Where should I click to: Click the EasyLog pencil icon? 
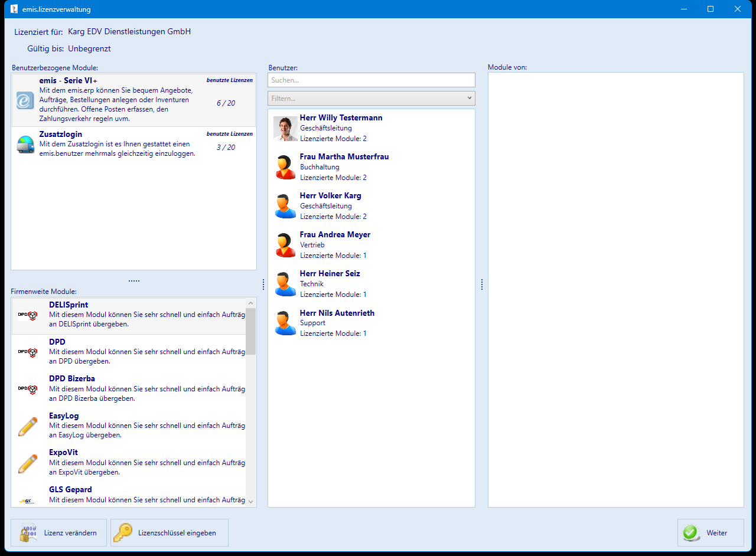click(x=28, y=426)
